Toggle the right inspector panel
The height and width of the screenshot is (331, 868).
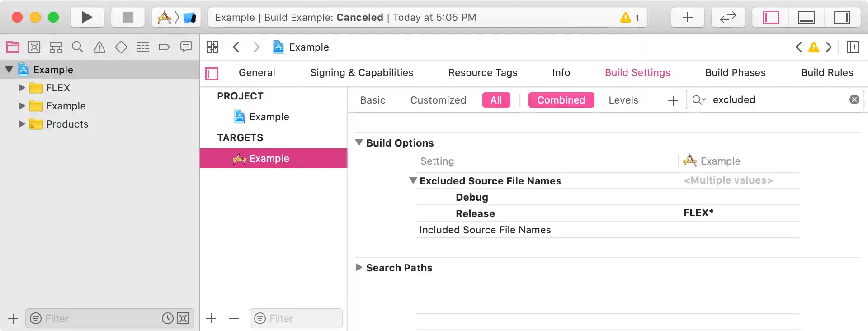[841, 17]
